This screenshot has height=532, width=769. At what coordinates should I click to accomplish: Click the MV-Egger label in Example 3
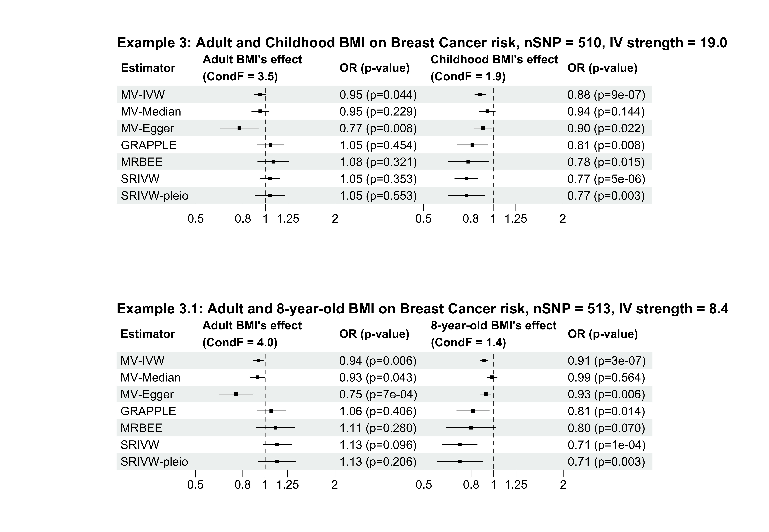[x=147, y=129]
